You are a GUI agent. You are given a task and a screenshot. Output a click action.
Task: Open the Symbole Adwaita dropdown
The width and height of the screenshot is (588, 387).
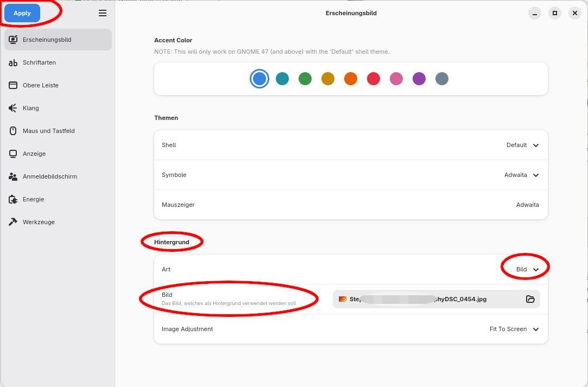tap(521, 175)
